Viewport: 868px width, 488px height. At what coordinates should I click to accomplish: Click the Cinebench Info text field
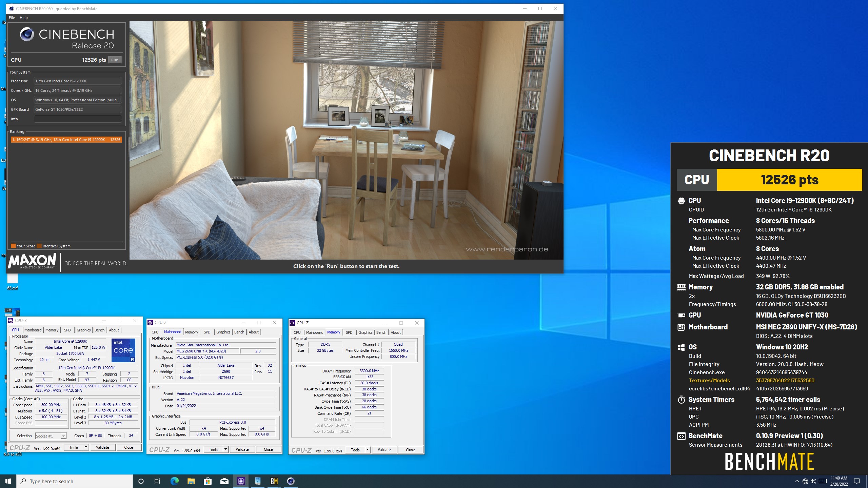pyautogui.click(x=78, y=119)
